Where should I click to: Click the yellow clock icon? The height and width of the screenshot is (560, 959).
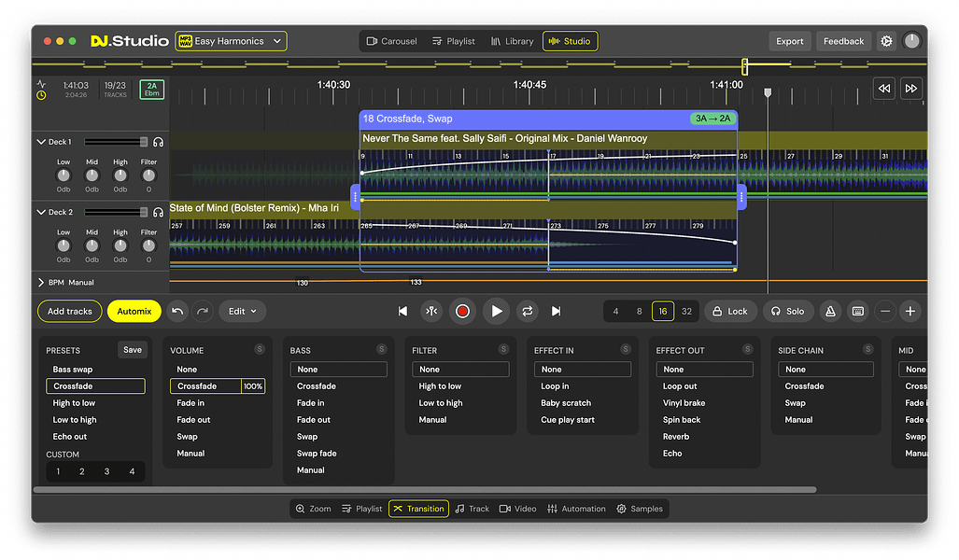click(41, 95)
